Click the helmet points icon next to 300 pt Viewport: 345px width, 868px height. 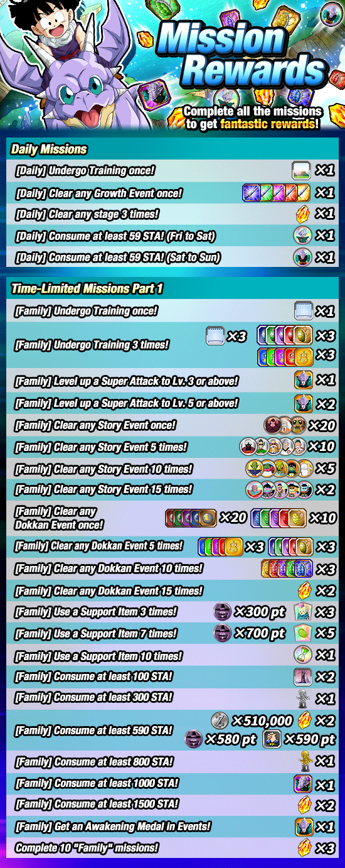221,612
